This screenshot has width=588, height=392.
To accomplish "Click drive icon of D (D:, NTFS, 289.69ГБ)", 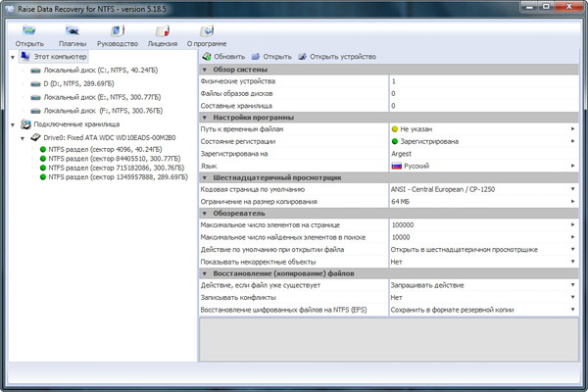I will click(x=35, y=84).
